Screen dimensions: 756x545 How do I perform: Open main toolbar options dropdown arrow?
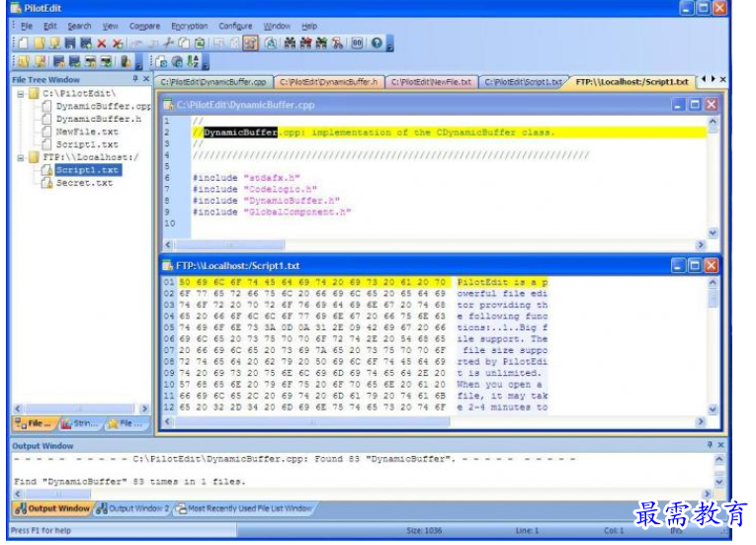[390, 45]
